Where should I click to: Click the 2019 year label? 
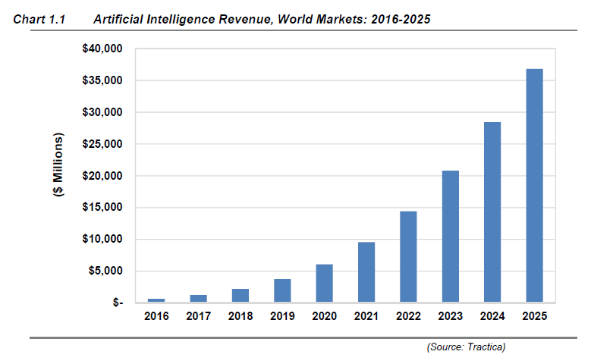coord(282,316)
